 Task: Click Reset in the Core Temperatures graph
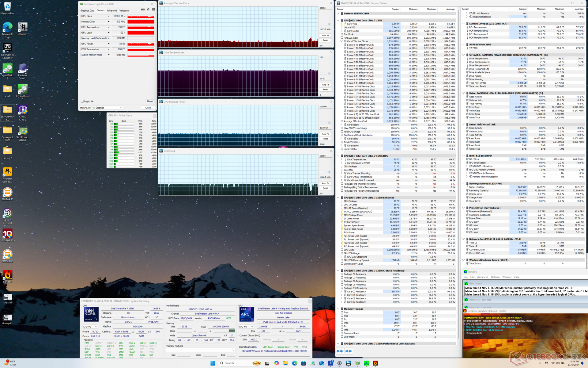325,90
